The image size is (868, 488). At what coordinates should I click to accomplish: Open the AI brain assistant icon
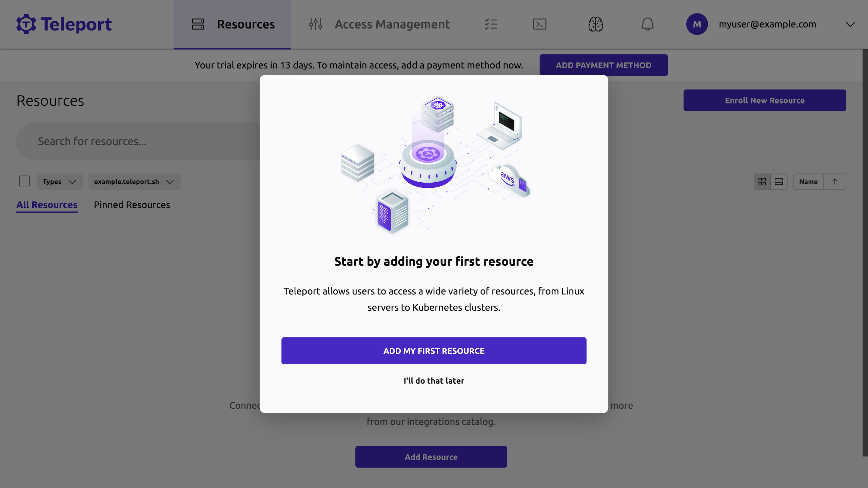[x=595, y=24]
